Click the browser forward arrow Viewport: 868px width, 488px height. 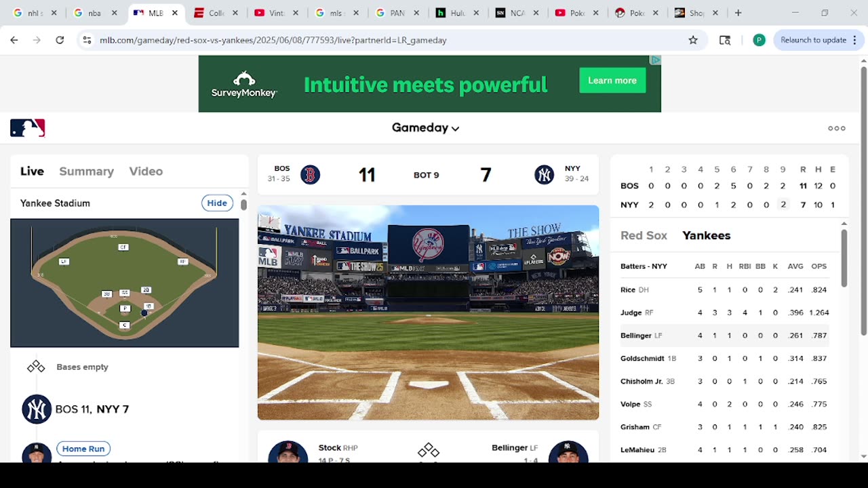[x=37, y=40]
